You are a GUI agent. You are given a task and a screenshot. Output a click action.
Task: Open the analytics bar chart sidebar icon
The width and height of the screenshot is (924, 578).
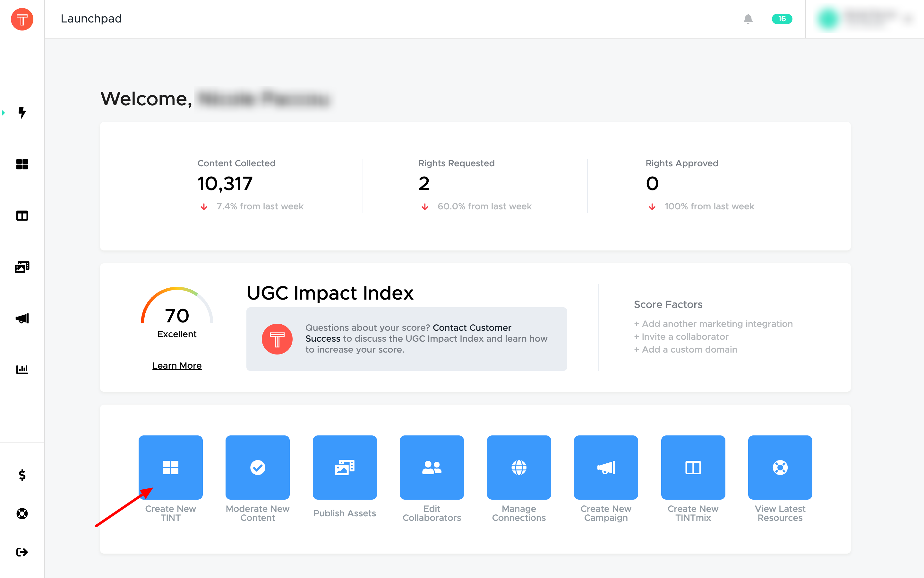coord(22,369)
